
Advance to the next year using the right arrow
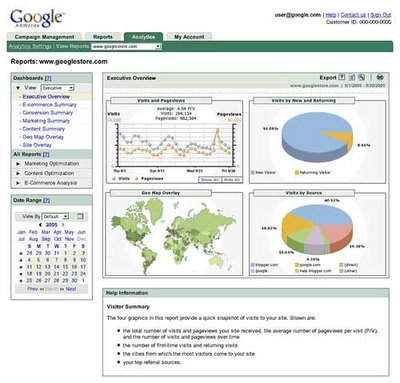(63, 225)
